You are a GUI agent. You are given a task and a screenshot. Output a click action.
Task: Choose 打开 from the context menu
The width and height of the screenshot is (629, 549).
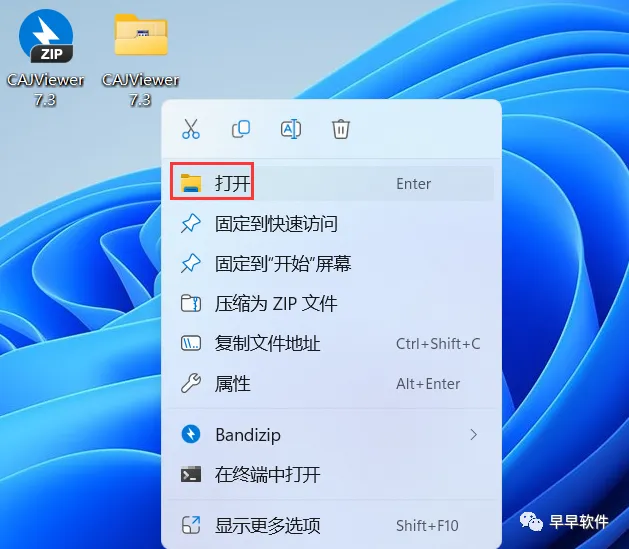pos(332,184)
